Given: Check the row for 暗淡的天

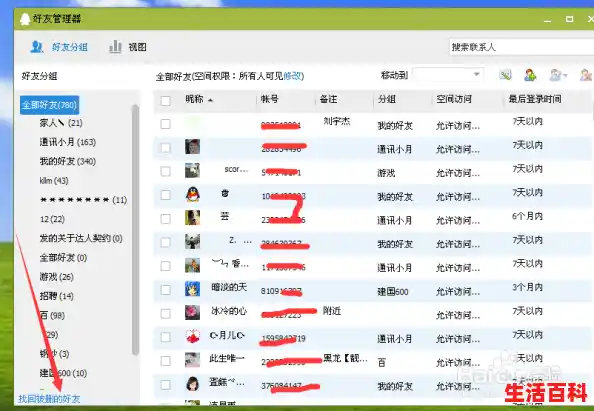Looking at the screenshot, I should (166, 290).
